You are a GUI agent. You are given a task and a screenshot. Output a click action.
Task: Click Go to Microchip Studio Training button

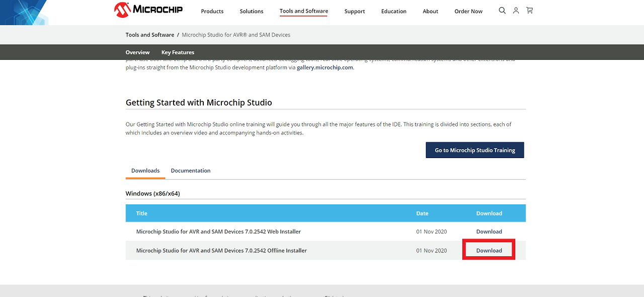(474, 150)
